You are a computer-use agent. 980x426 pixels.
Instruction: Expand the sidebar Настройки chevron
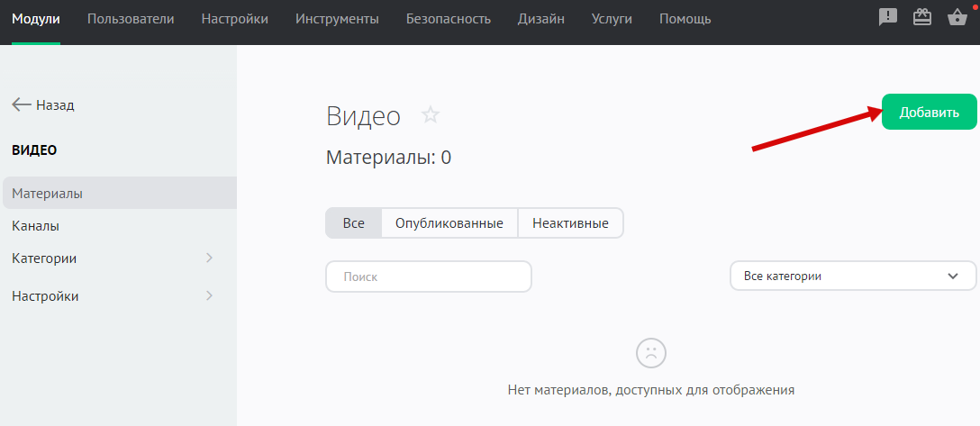209,296
